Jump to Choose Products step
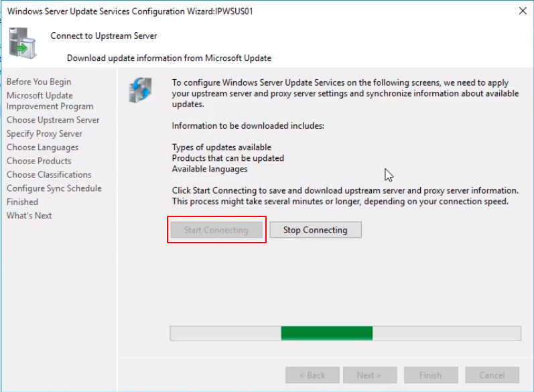The width and height of the screenshot is (534, 392). (x=39, y=161)
